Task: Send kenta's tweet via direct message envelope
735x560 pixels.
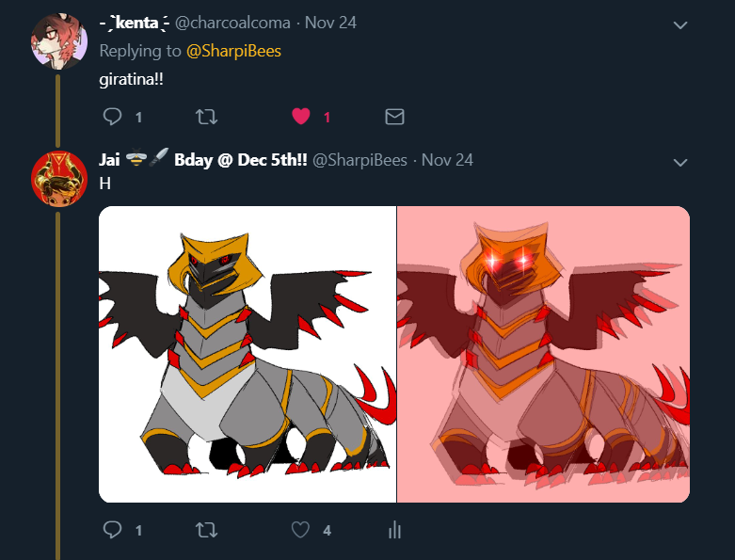Action: click(x=394, y=116)
